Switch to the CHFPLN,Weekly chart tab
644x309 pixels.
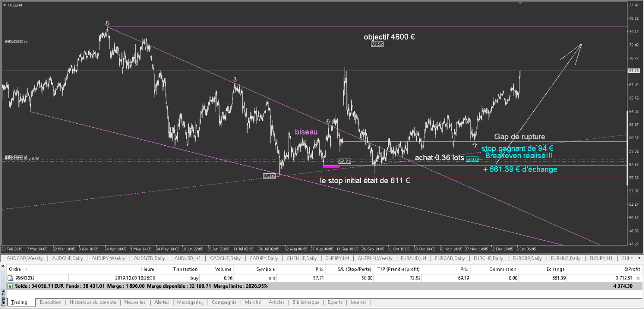[x=376, y=258]
